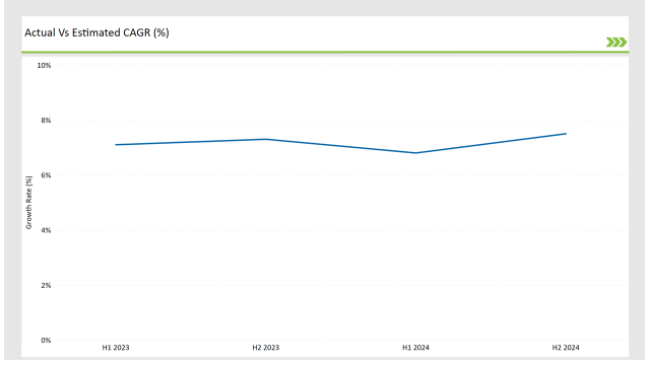650x365 pixels.
Task: Click the H1 2023 data point on line
Action: point(116,145)
